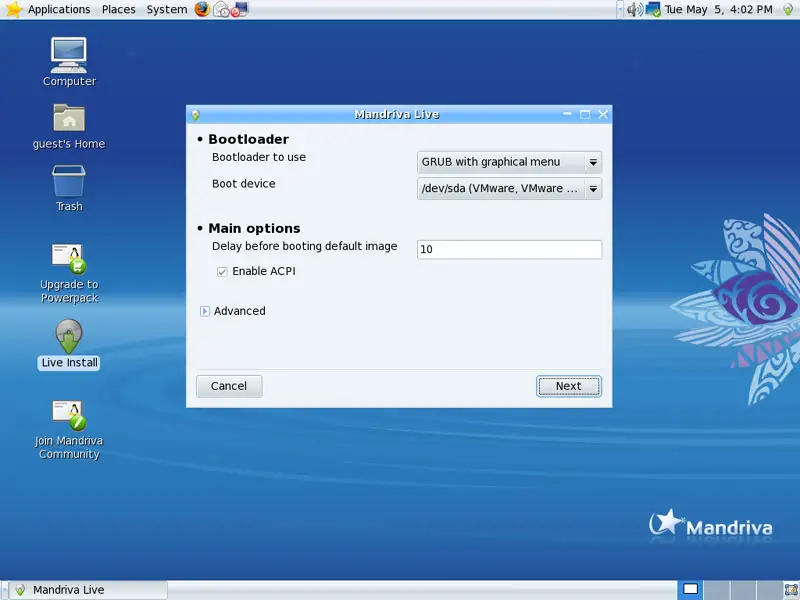Click Mandriva Live taskbar button
Viewport: 800px width, 600px height.
(x=88, y=590)
